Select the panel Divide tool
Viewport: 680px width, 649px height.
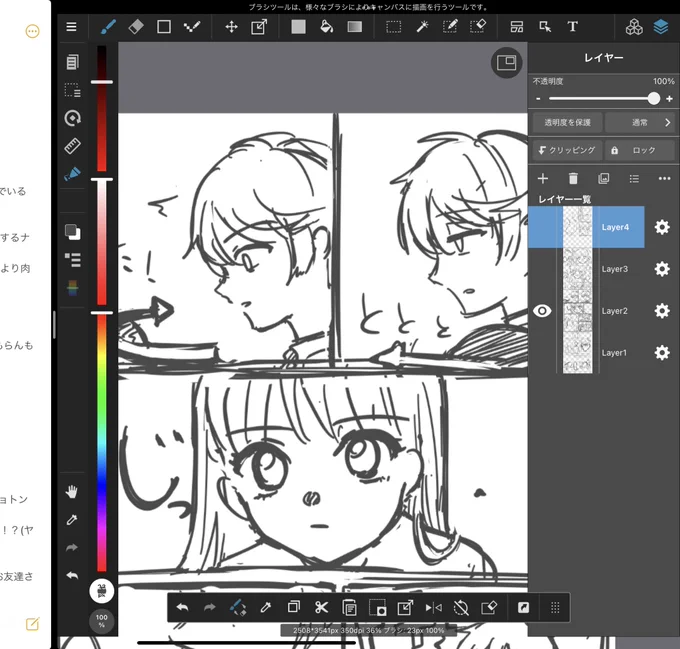[517, 27]
